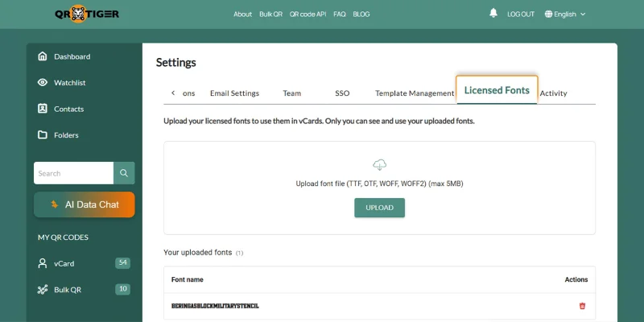Open the BLOG link
The image size is (644, 322).
pos(361,14)
